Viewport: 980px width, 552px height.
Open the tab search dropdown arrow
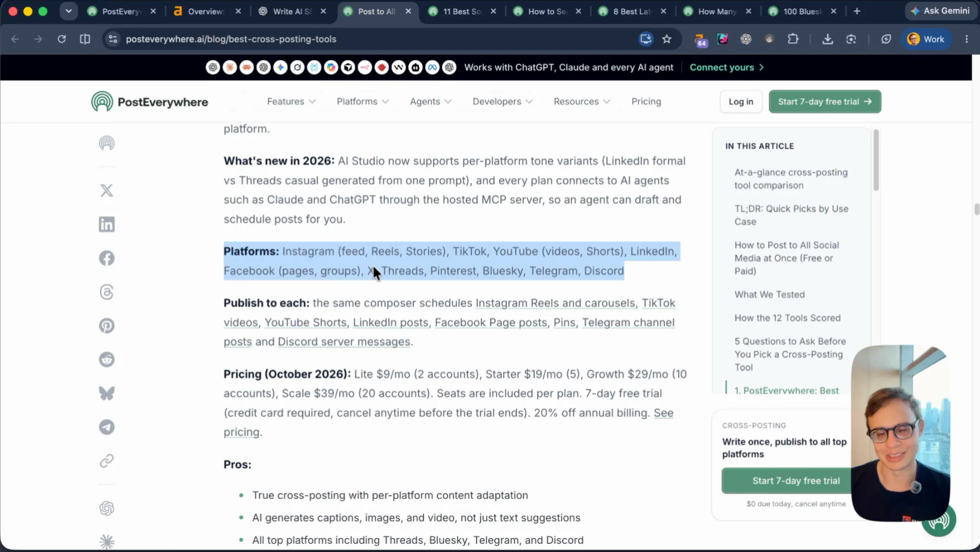click(x=68, y=11)
